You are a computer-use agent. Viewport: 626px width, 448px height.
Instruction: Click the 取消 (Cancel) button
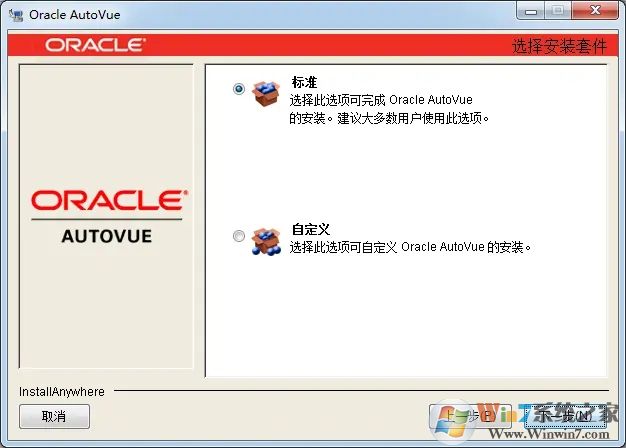pos(54,416)
